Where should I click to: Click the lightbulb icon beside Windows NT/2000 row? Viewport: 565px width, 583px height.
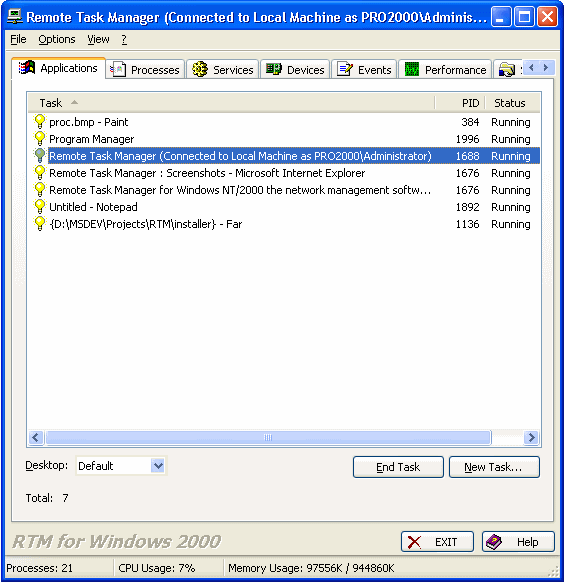(39, 190)
